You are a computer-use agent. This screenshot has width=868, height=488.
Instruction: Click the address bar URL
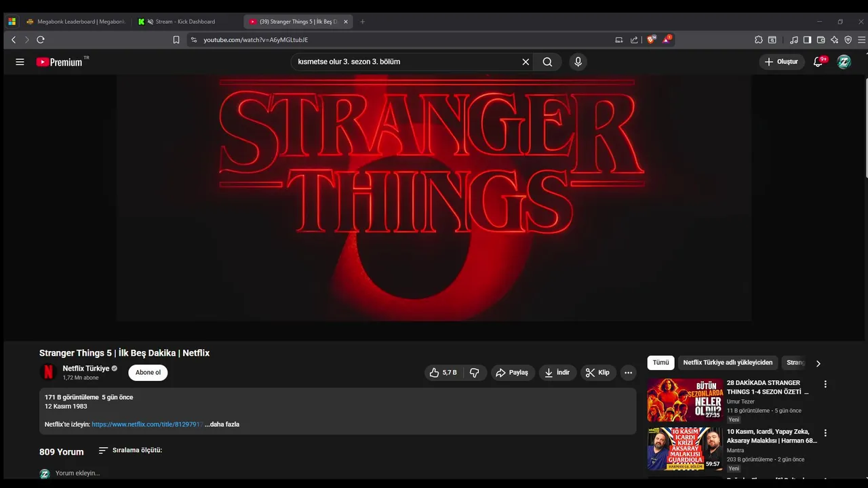click(256, 40)
